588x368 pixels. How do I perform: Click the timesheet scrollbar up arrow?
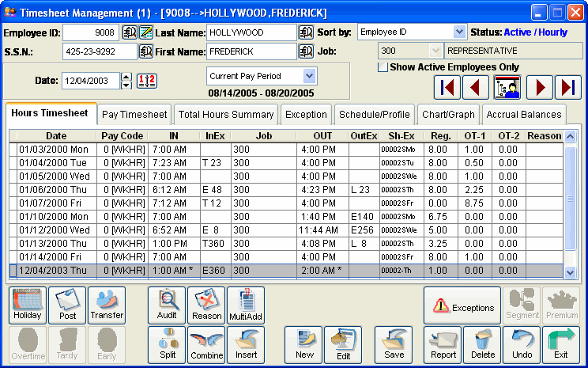570,136
